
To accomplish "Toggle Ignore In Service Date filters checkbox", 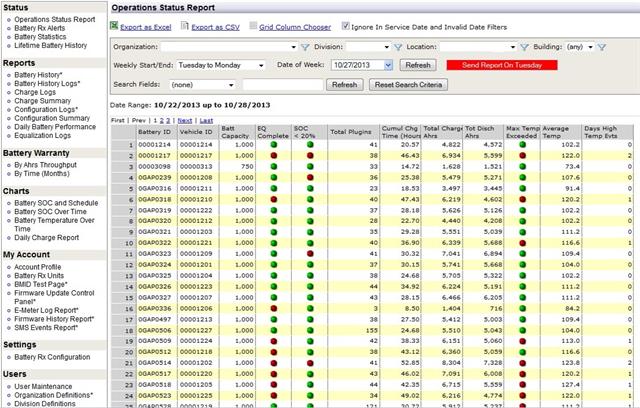I will click(x=346, y=27).
